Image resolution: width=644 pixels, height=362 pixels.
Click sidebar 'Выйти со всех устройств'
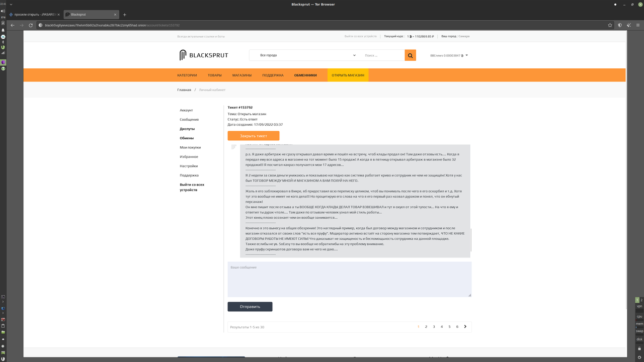192,187
